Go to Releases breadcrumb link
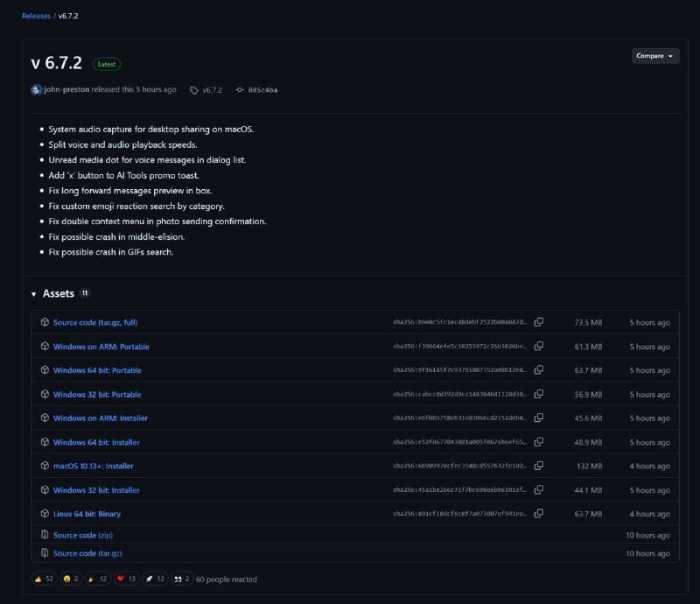Image resolution: width=700 pixels, height=604 pixels. pyautogui.click(x=36, y=16)
